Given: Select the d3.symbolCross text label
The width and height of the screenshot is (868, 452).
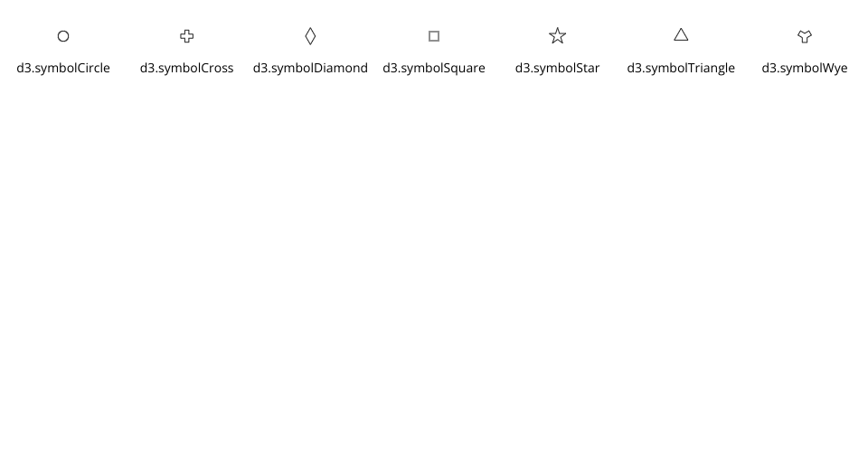Looking at the screenshot, I should 186,68.
